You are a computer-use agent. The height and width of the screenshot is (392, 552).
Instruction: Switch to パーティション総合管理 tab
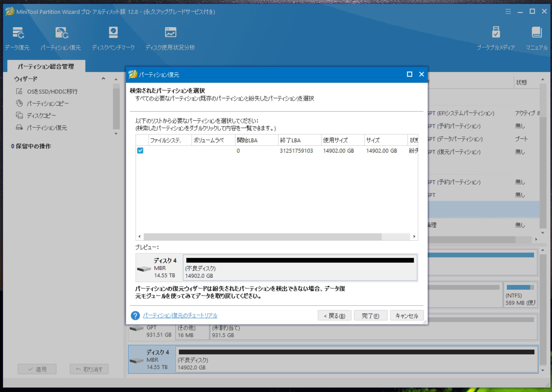coord(46,66)
